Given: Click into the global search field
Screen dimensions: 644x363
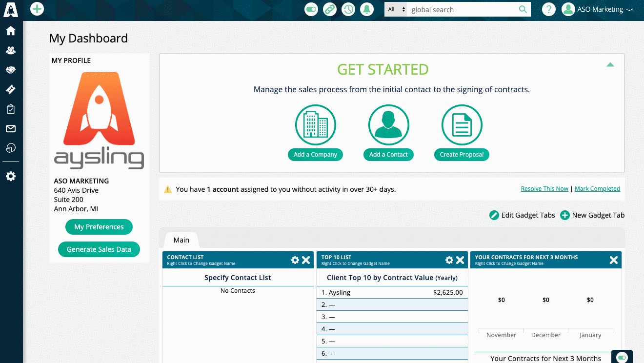Looking at the screenshot, I should click(463, 9).
